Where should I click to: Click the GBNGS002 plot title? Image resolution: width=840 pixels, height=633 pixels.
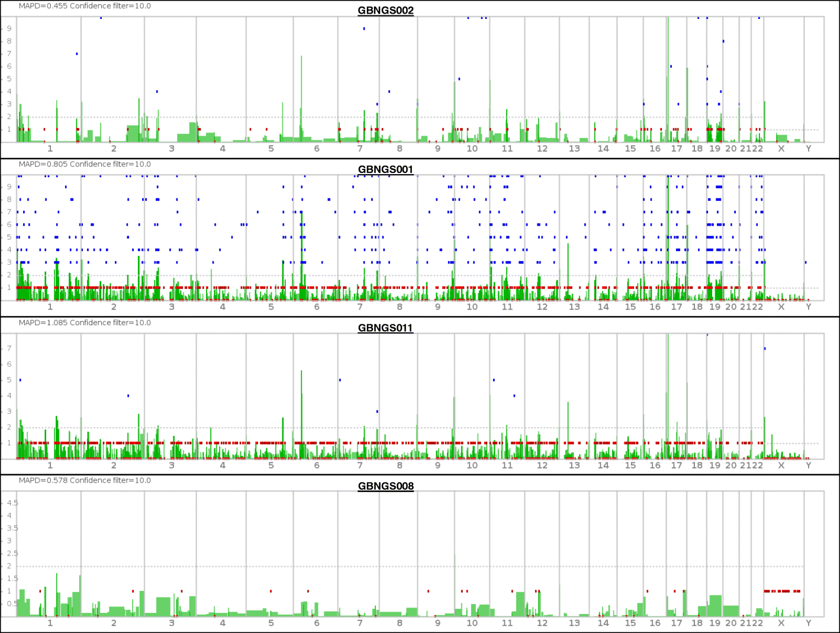[385, 11]
